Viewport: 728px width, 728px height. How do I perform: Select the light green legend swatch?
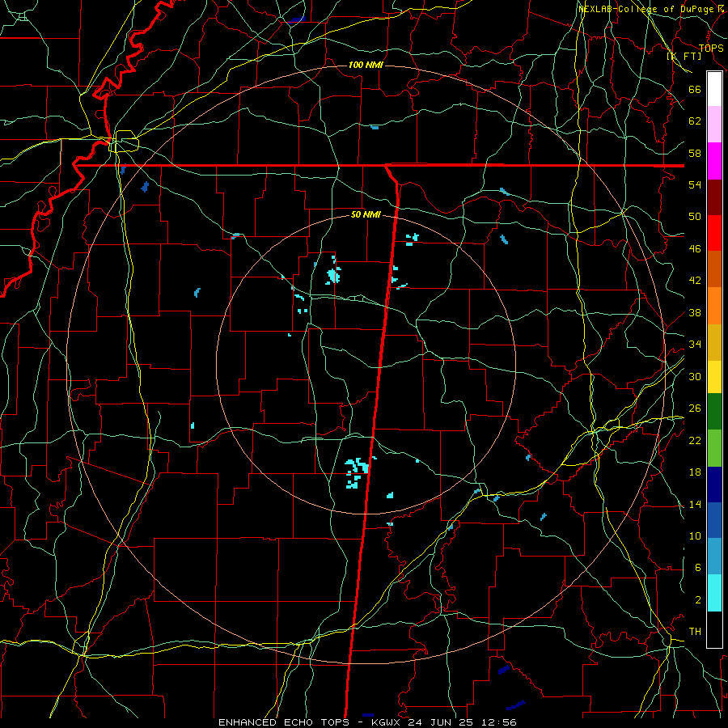click(714, 448)
